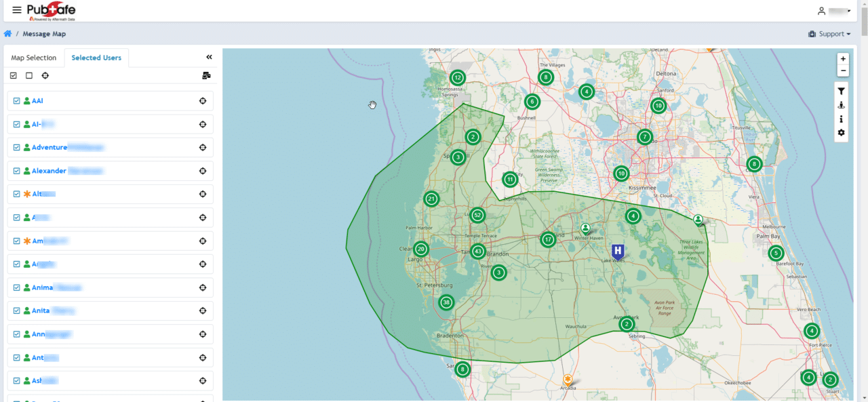Collapse the left side panel
The image size is (868, 402).
pos(209,58)
